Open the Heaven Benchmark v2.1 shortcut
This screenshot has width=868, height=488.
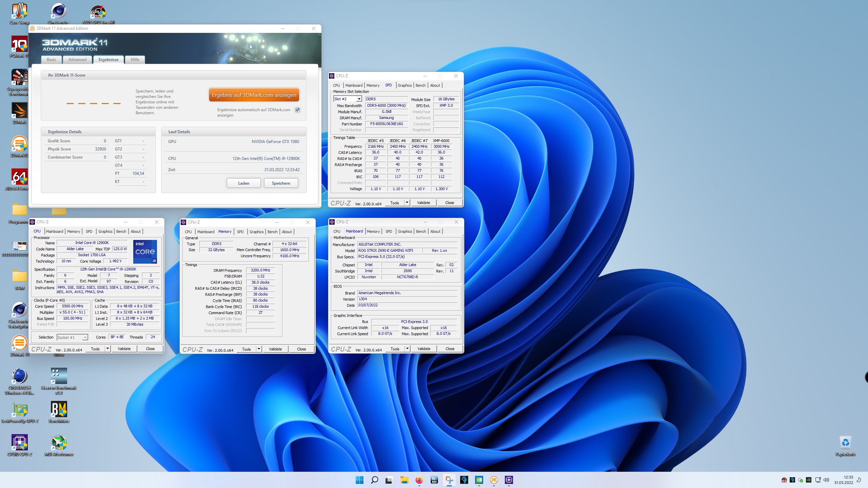click(x=59, y=381)
